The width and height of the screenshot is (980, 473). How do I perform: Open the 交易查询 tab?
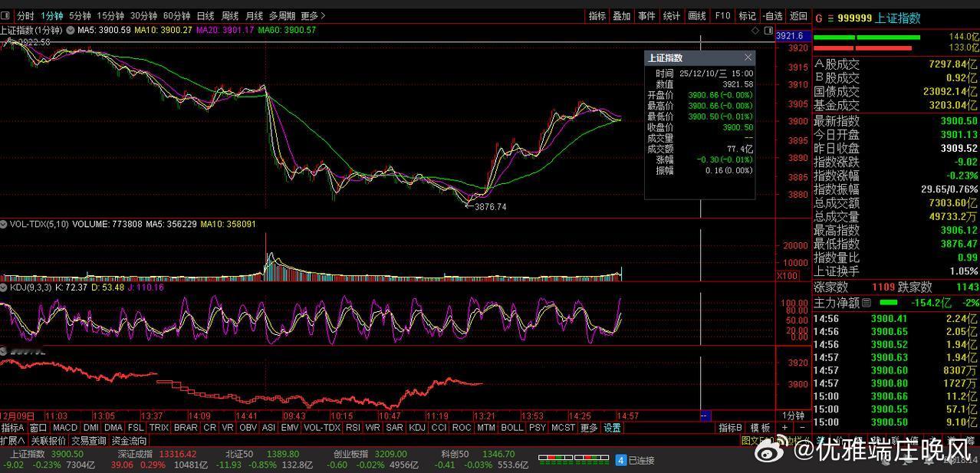[x=89, y=441]
